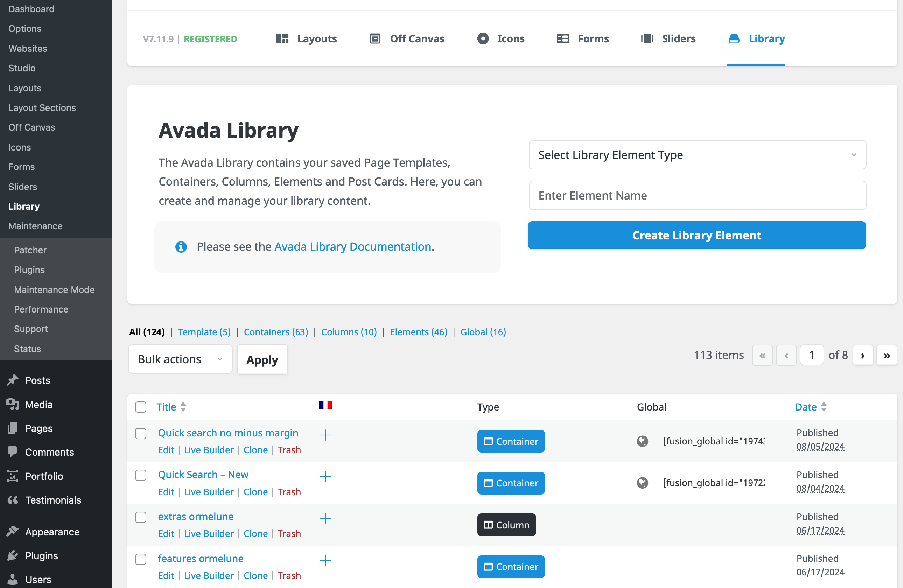Add translation plus for extras ormelune
This screenshot has width=903, height=588.
click(x=325, y=519)
